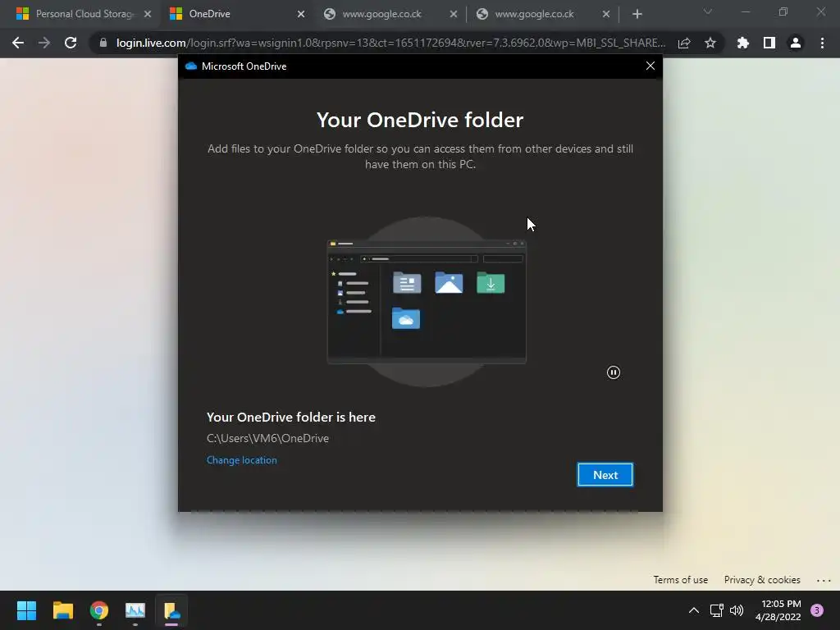This screenshot has height=630, width=840.
Task: View site information lock icon
Action: (x=103, y=43)
